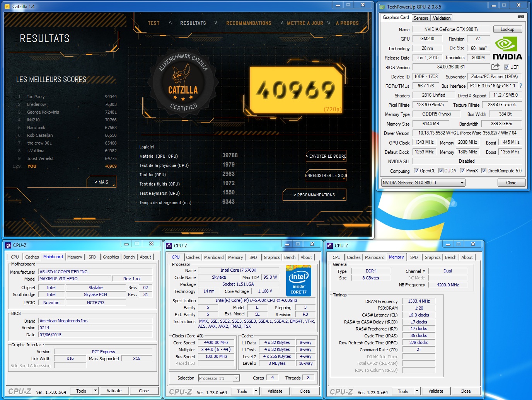
Task: Click the bus interface question mark icon
Action: pyautogui.click(x=520, y=86)
